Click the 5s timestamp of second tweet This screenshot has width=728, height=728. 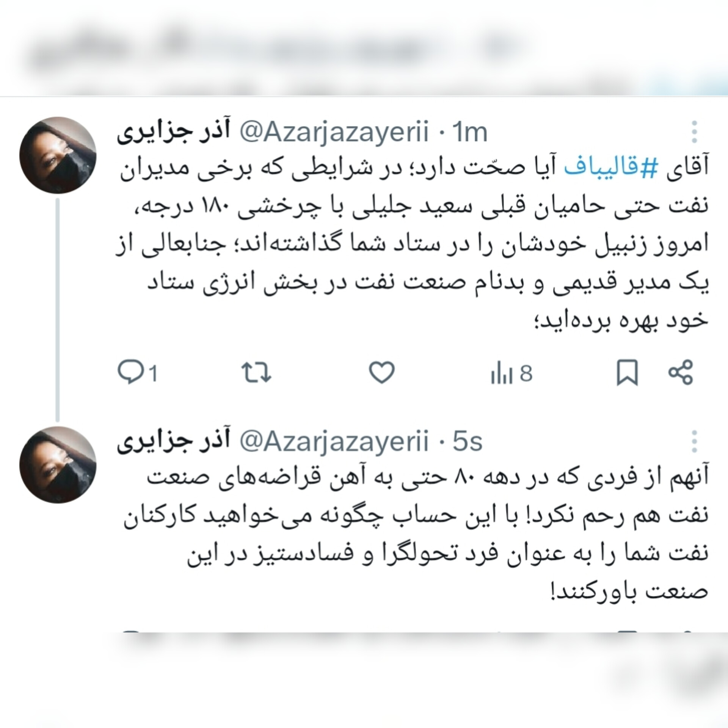pyautogui.click(x=467, y=442)
